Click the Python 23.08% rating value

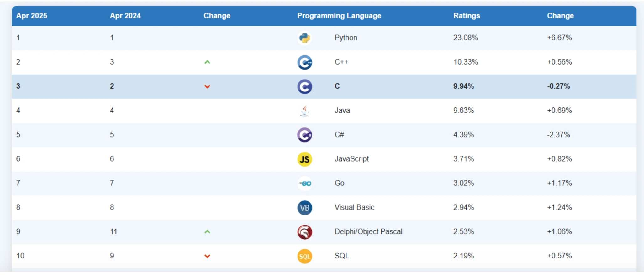click(x=465, y=38)
